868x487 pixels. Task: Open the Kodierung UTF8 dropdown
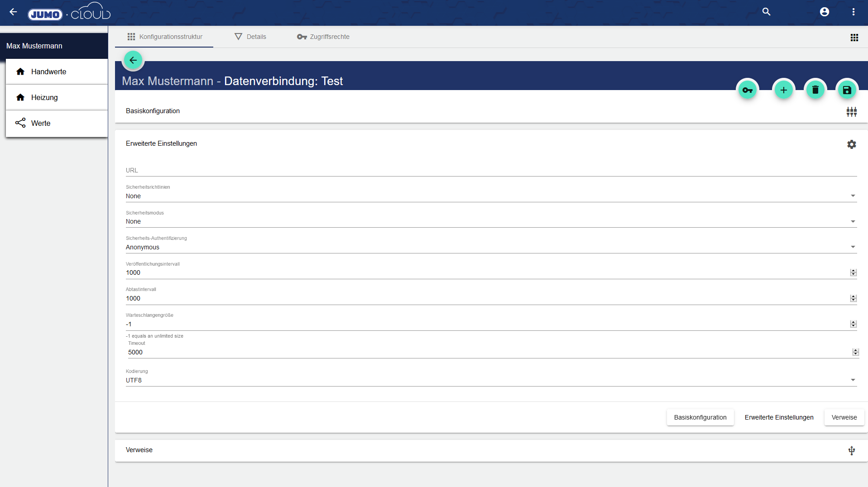pyautogui.click(x=491, y=380)
